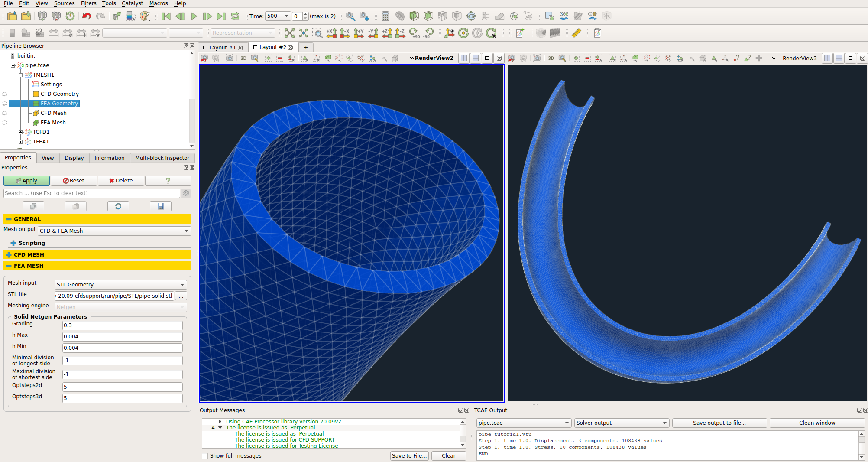Toggle visibility eye for CFD Geometry
This screenshot has height=462, width=868.
(5, 94)
